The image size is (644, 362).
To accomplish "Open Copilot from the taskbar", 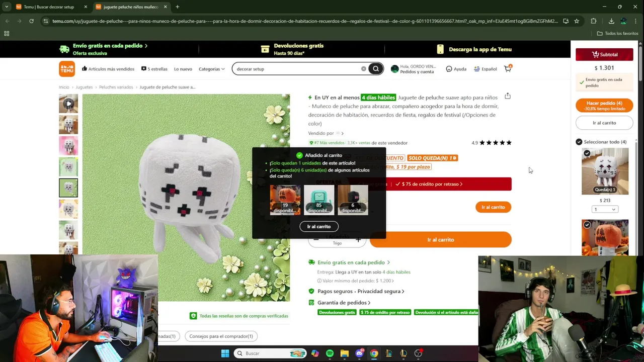I will (315, 353).
